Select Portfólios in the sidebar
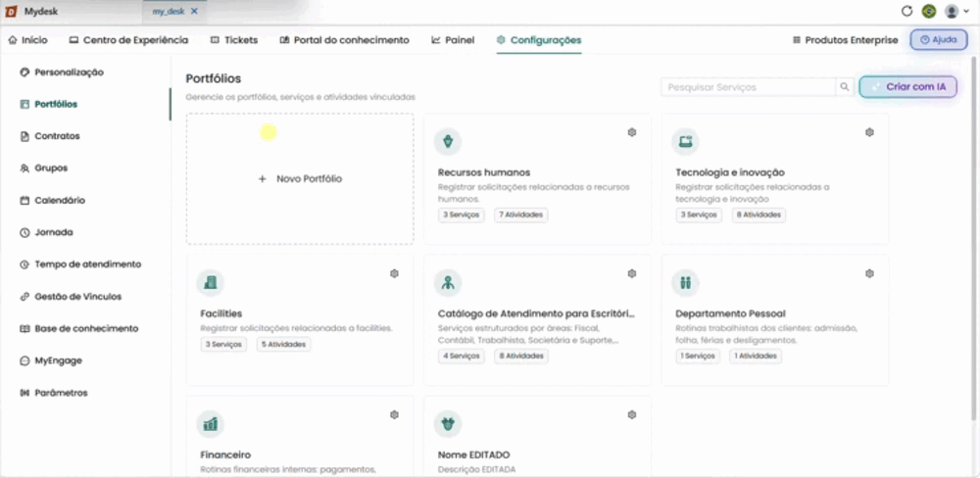Image resolution: width=980 pixels, height=478 pixels. click(49, 105)
